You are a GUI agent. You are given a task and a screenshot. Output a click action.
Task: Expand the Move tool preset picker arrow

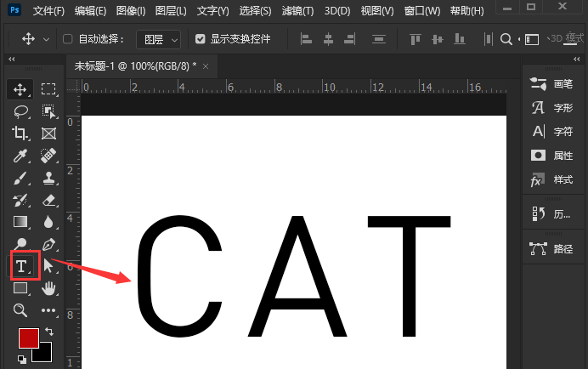(46, 39)
